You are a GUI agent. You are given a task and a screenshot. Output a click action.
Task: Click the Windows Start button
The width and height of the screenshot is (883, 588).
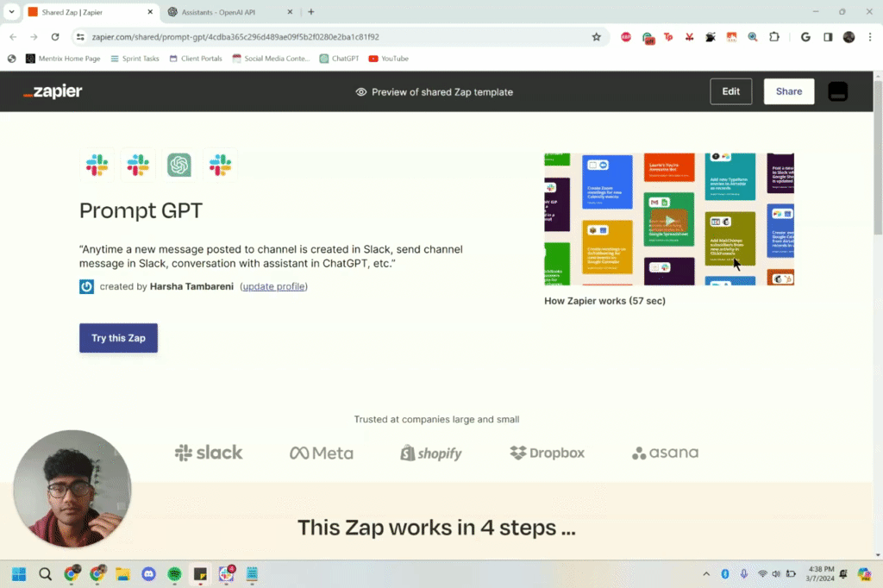tap(17, 573)
